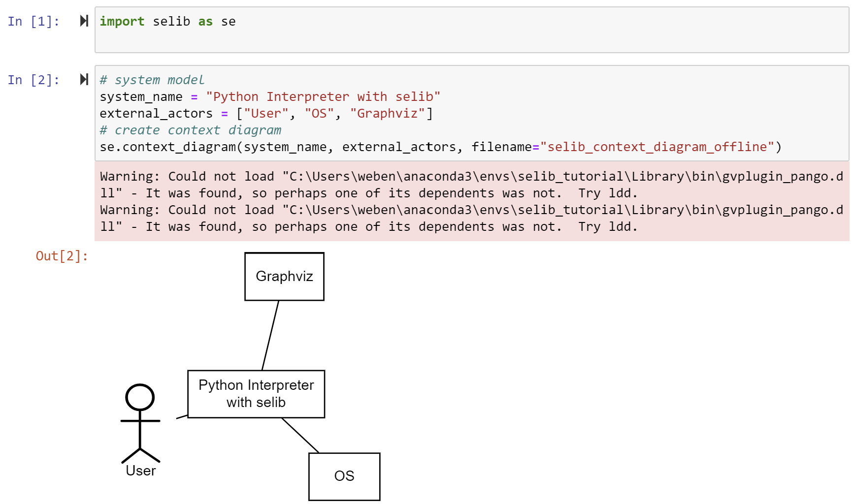854x504 pixels.
Task: Select the In [2] cell prompt
Action: coord(33,80)
